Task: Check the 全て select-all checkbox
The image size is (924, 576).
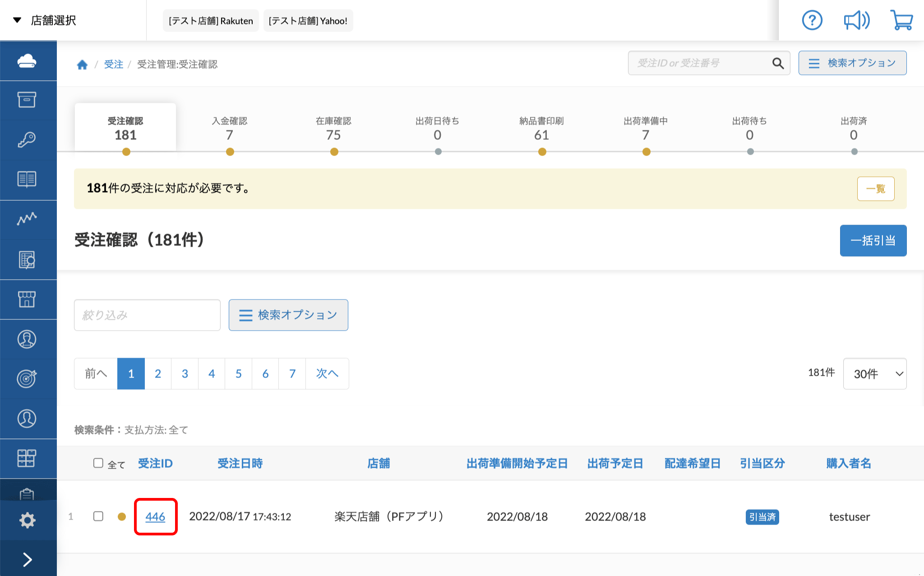Action: [98, 463]
